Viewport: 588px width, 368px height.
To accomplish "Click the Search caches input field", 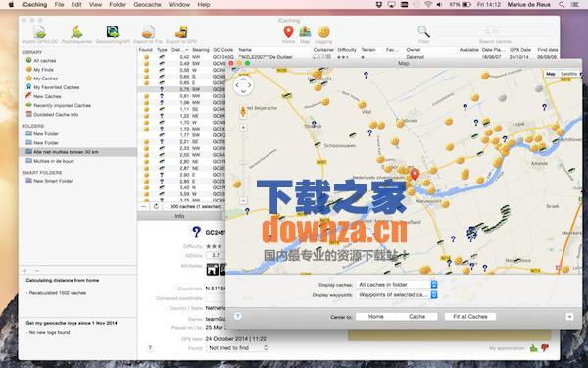I will [x=495, y=32].
